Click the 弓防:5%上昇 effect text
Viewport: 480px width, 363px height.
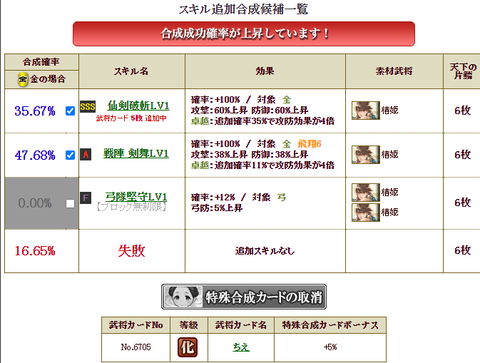pos(217,208)
